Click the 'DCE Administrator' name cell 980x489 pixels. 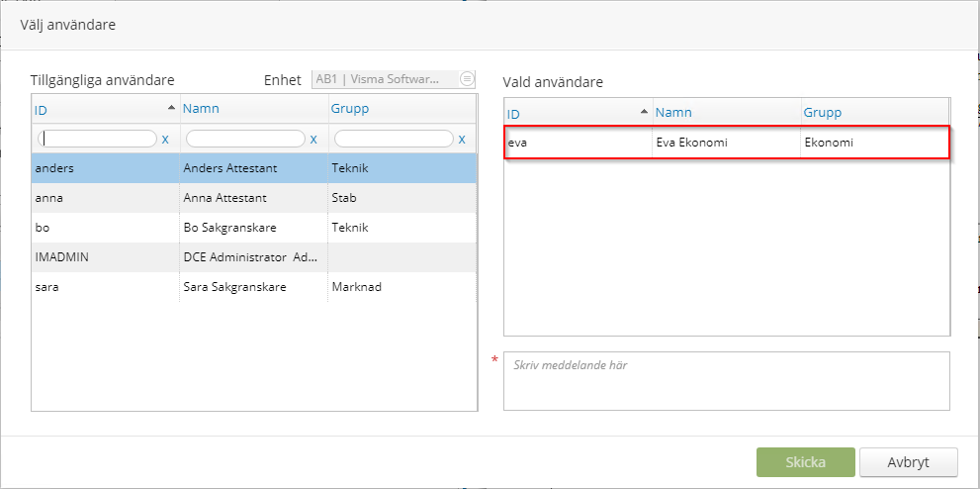(254, 257)
